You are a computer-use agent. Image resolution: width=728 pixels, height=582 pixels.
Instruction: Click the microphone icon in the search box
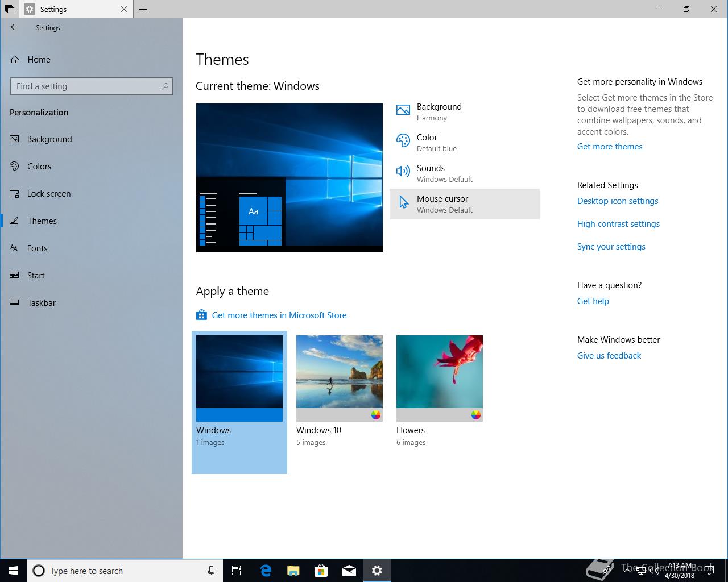click(x=212, y=571)
